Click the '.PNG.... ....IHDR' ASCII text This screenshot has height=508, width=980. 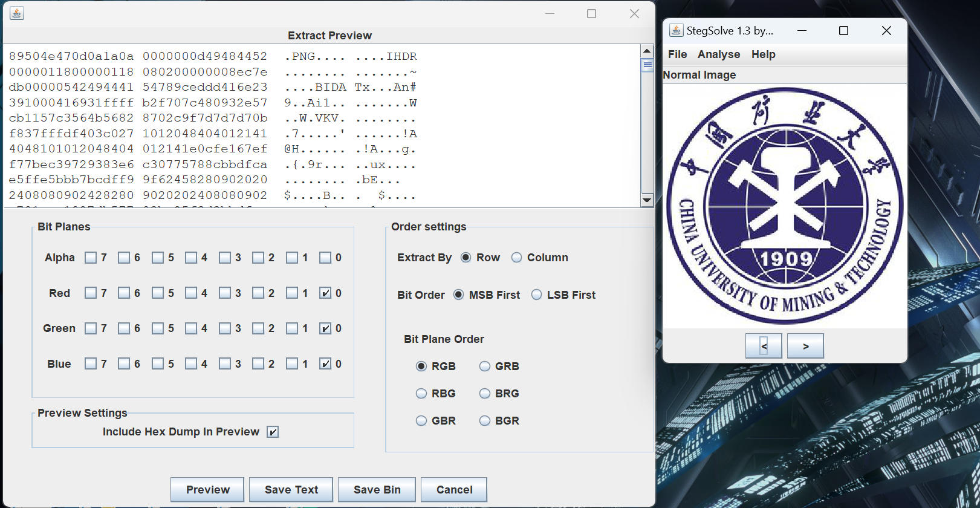tap(351, 56)
